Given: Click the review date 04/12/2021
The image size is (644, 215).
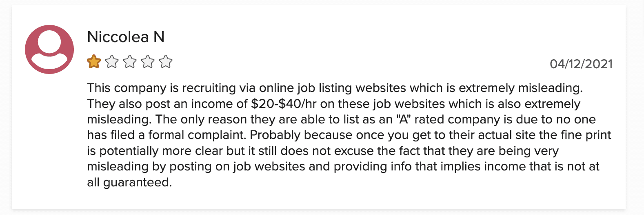Looking at the screenshot, I should coord(581,64).
